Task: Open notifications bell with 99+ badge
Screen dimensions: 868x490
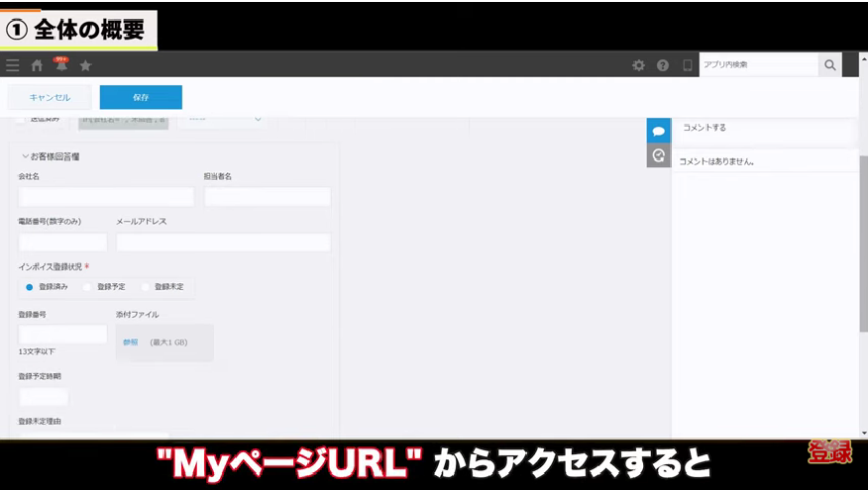Action: (61, 65)
